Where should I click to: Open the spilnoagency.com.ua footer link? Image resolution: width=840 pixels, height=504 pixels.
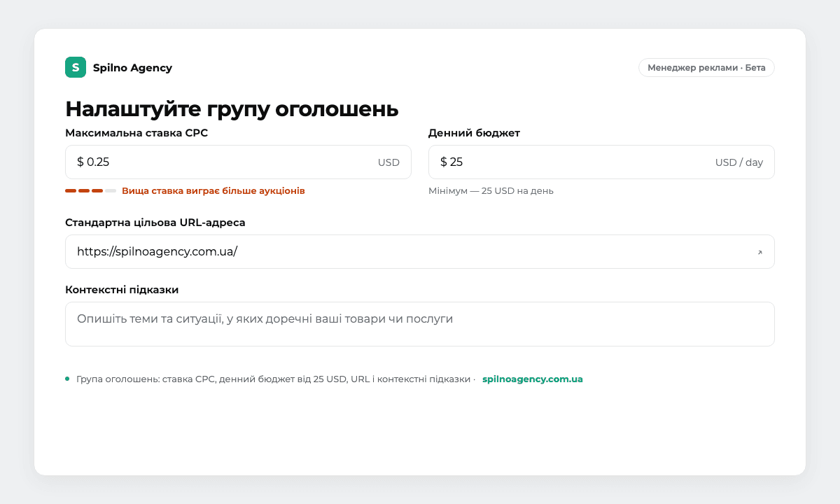click(x=533, y=379)
